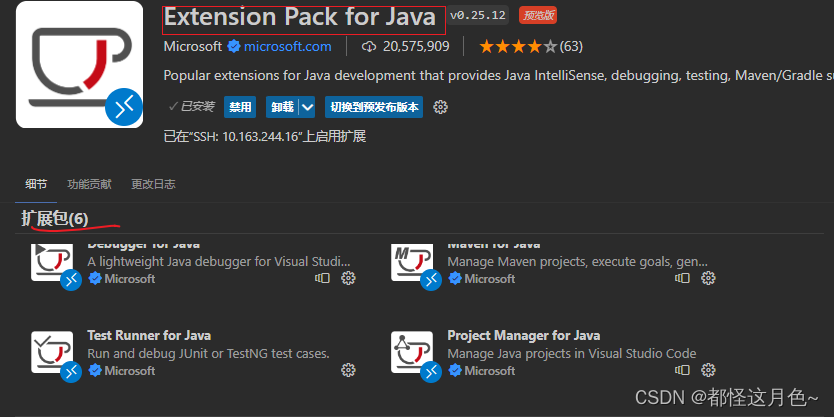Click "Manage Java projects in Visual Studio Code" text
834x417 pixels.
pyautogui.click(x=572, y=354)
